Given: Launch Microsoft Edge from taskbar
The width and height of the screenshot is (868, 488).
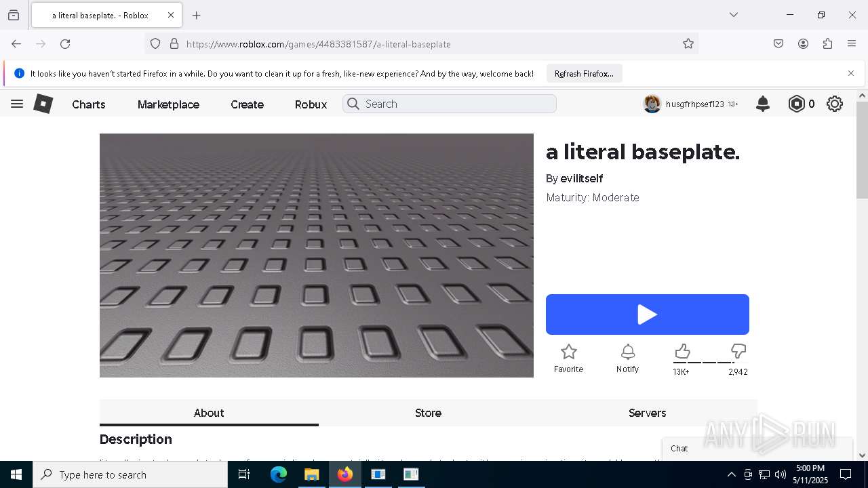Looking at the screenshot, I should coord(279,474).
